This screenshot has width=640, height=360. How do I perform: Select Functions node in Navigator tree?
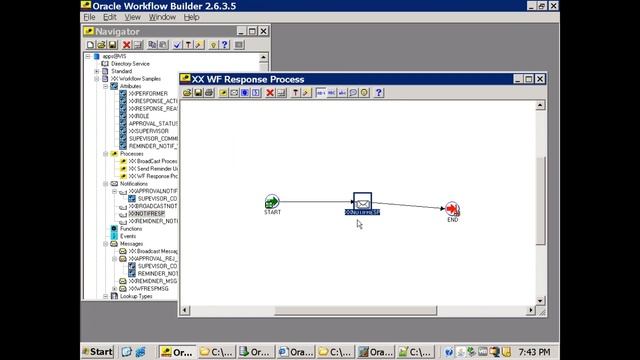[131, 229]
